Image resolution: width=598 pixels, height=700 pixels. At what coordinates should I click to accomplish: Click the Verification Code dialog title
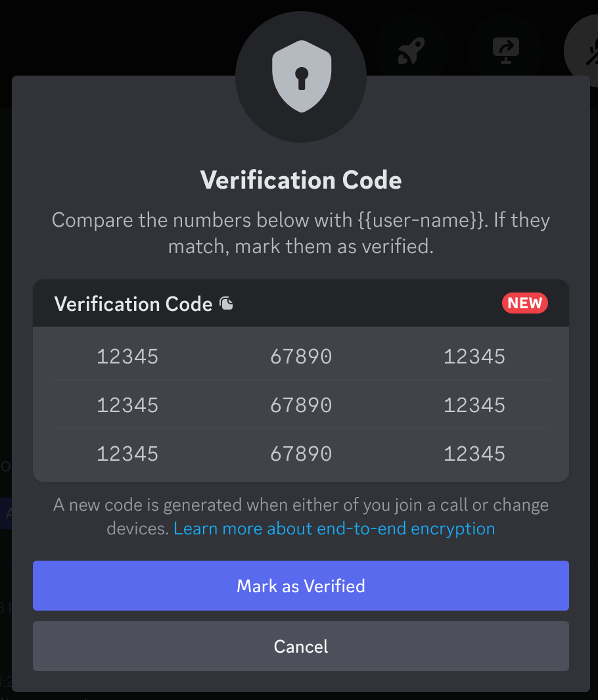point(301,180)
